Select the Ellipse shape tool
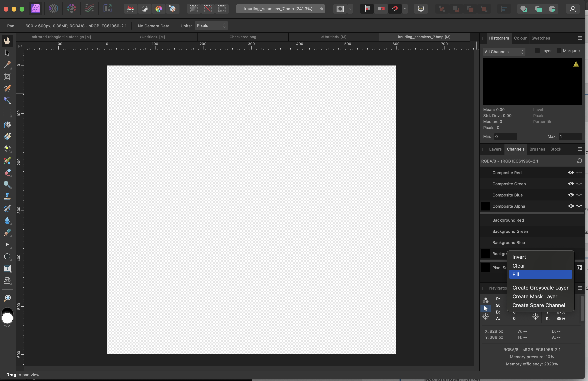588x381 pixels. point(7,257)
